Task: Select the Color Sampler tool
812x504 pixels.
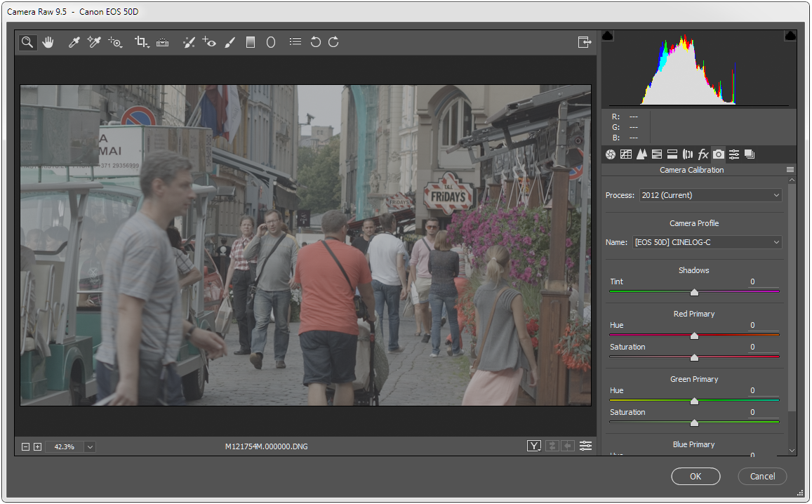Action: point(94,42)
